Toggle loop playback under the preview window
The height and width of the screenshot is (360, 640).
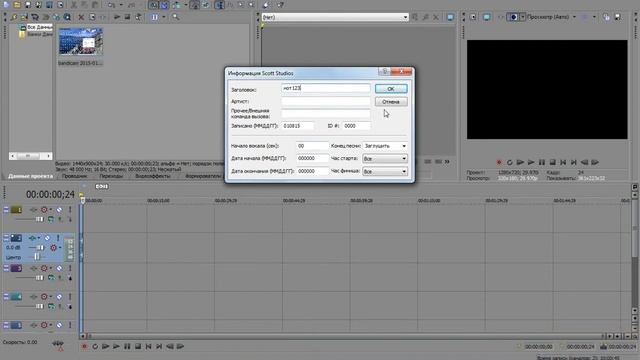509,162
